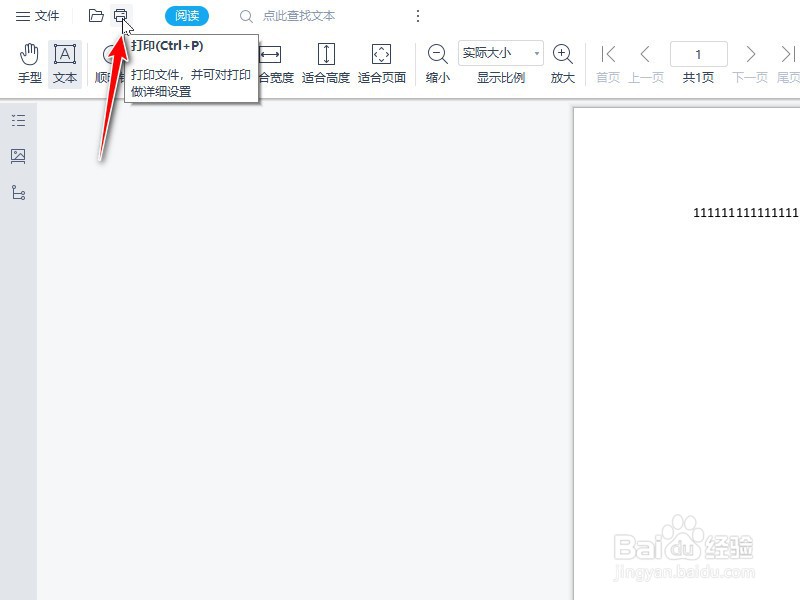Open the vertical three-dot more menu

[418, 16]
